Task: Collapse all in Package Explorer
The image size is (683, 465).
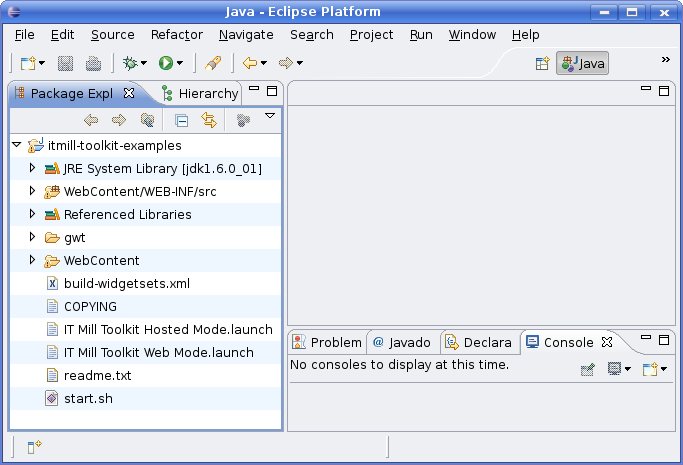Action: [181, 120]
